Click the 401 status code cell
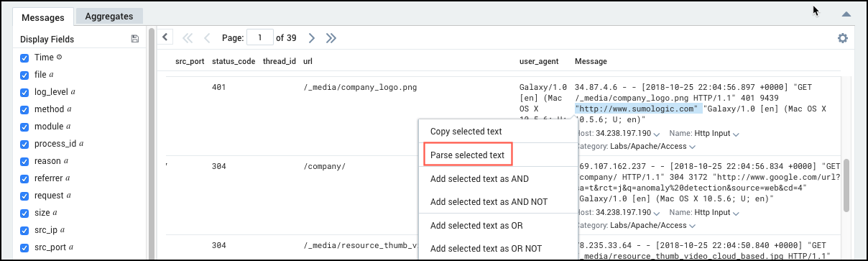 coord(219,87)
